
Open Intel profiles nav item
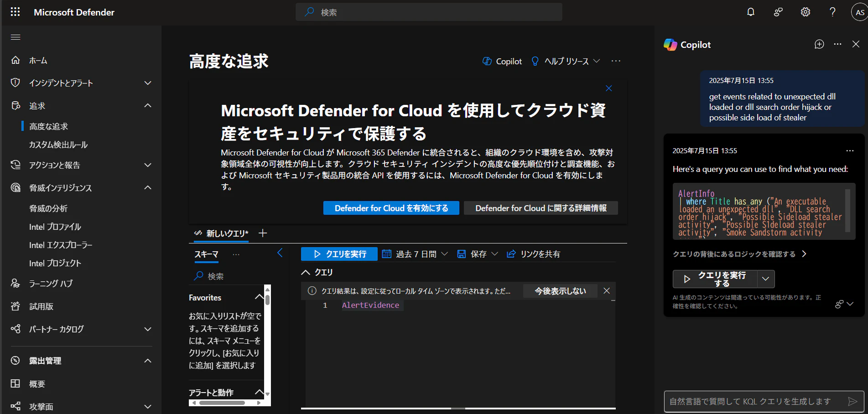point(55,227)
